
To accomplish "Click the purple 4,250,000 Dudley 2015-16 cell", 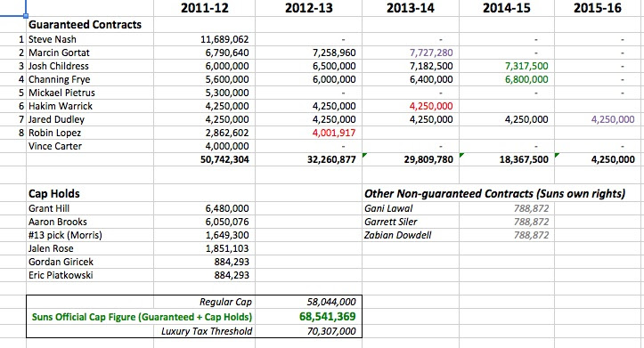I will click(598, 119).
